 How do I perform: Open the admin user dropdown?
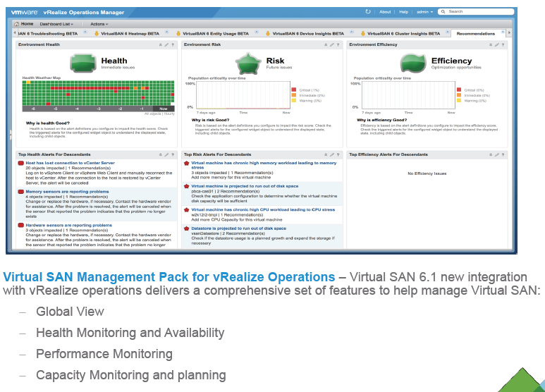424,12
